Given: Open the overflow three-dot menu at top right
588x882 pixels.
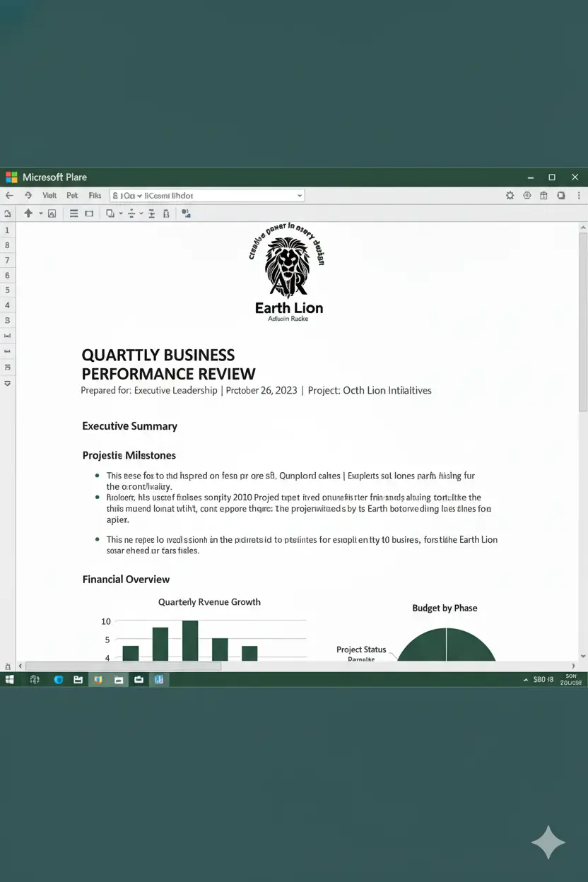Looking at the screenshot, I should click(x=579, y=195).
